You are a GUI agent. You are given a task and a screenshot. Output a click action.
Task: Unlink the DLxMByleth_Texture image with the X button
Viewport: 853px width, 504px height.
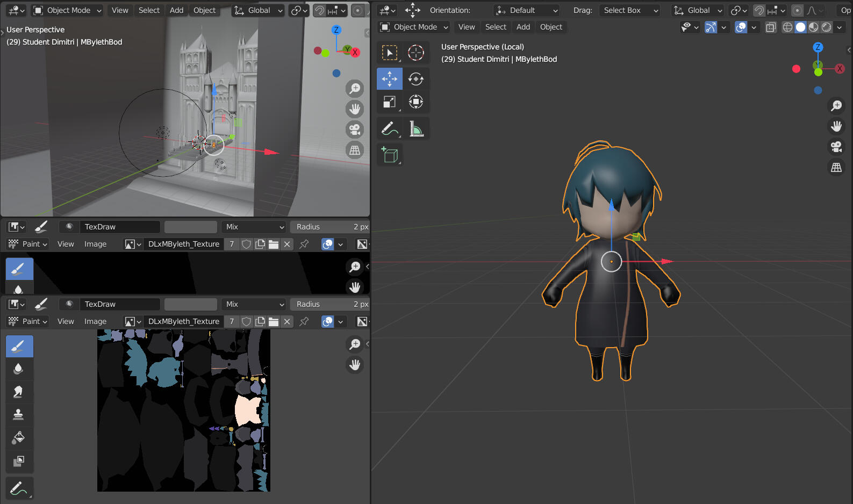(287, 321)
